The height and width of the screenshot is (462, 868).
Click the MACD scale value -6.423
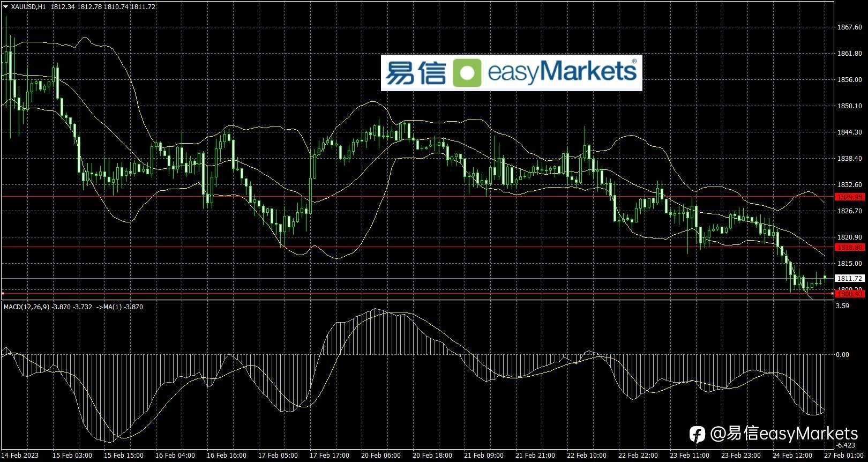click(x=845, y=445)
